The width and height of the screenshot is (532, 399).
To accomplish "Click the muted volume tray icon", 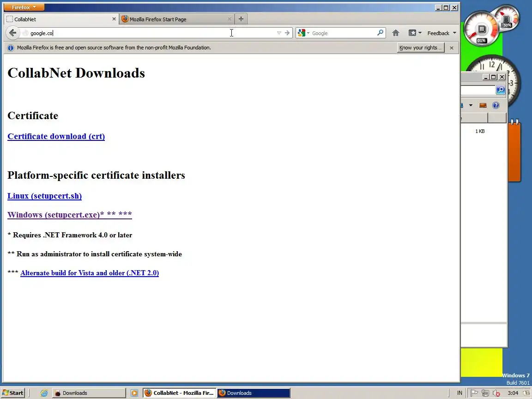I will pyautogui.click(x=496, y=393).
